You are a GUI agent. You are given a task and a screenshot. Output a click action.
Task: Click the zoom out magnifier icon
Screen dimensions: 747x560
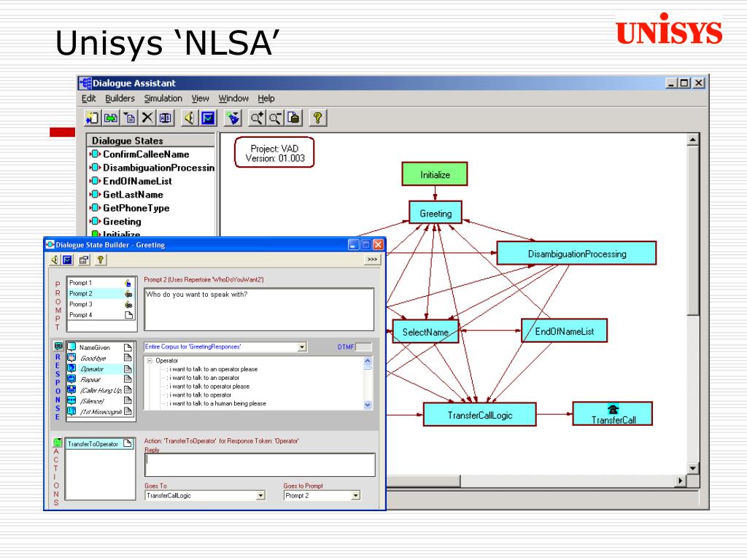[x=275, y=117]
